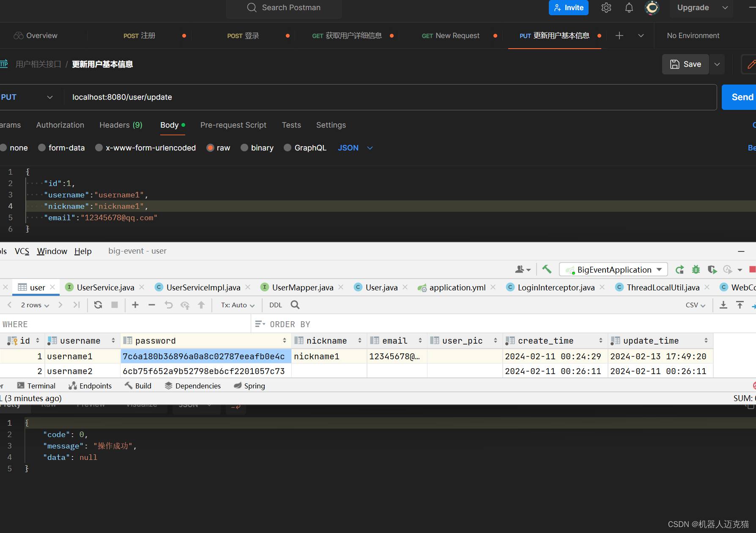Import data with upload arrow icon
The width and height of the screenshot is (756, 533).
[740, 305]
